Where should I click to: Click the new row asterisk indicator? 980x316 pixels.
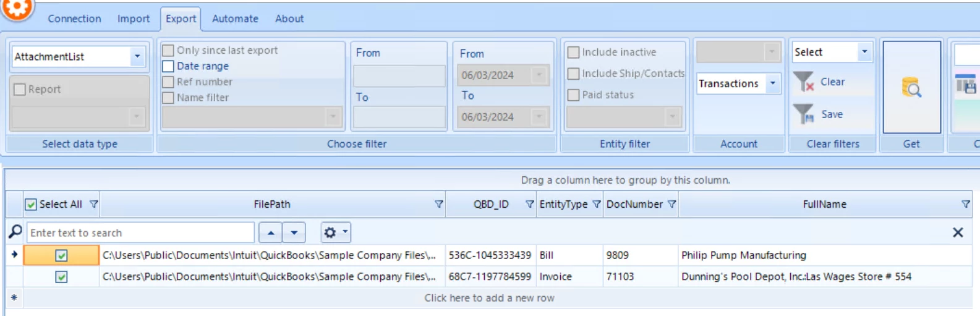[14, 297]
